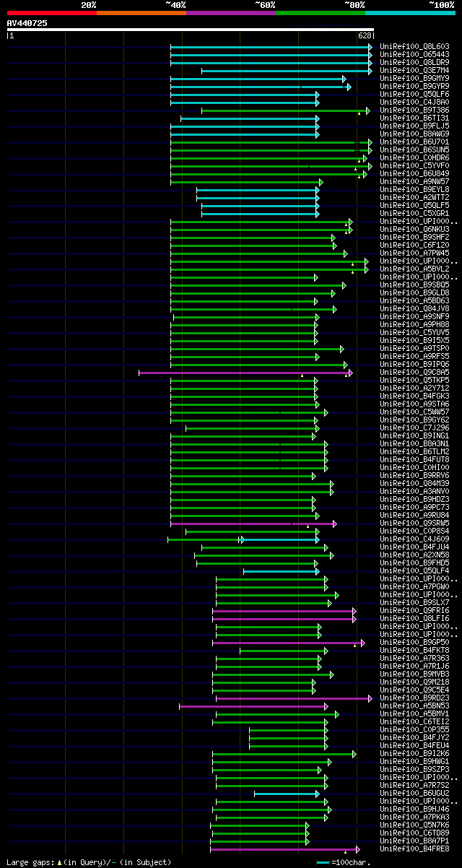Image resolution: width=462 pixels, height=868 pixels.
Task: Click the orange ~40% identity legend segment
Action: coord(141,12)
